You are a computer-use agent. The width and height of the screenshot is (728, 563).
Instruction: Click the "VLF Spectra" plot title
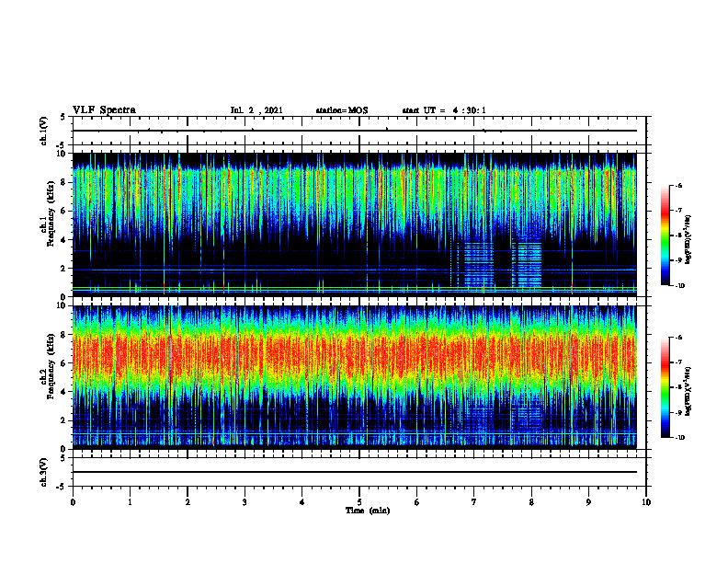(104, 110)
